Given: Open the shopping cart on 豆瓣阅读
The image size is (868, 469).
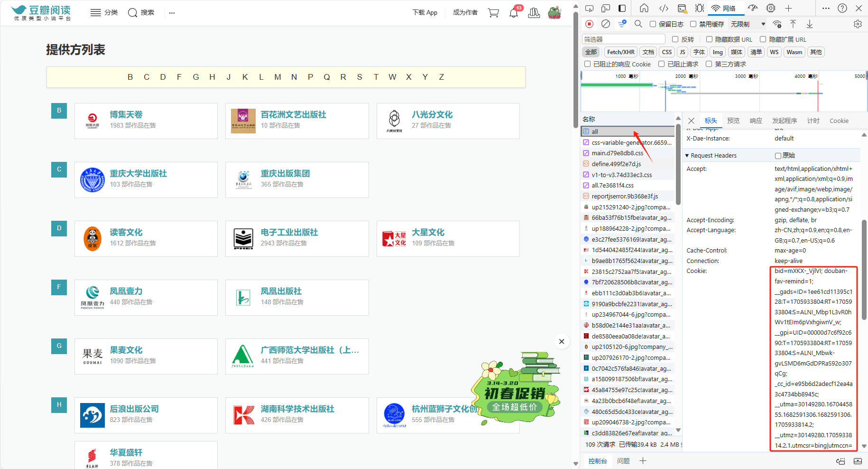Looking at the screenshot, I should [x=493, y=13].
